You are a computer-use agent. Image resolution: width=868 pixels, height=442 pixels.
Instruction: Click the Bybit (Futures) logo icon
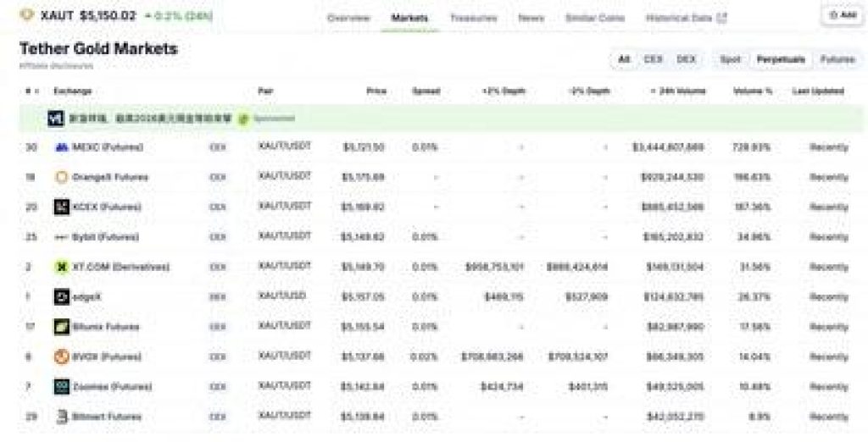[x=61, y=237]
